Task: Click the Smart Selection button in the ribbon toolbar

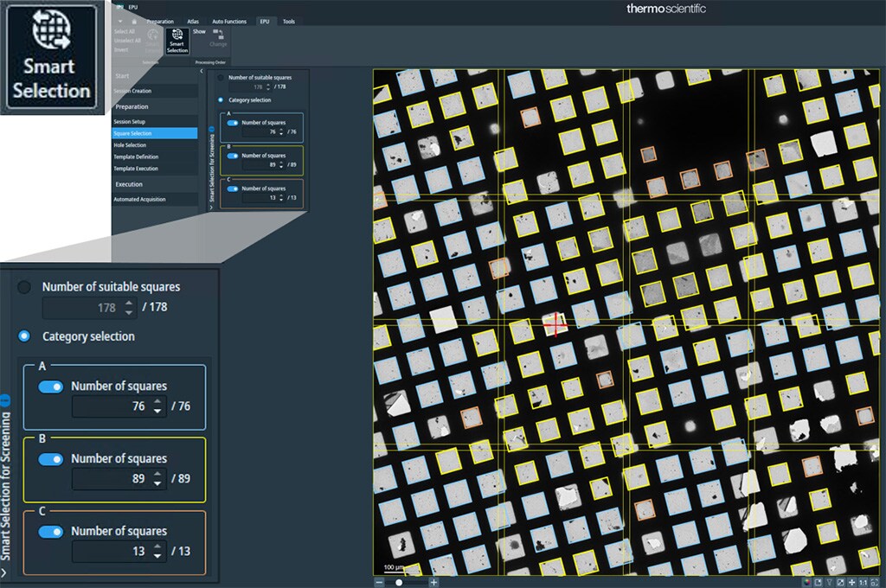Action: click(x=177, y=41)
